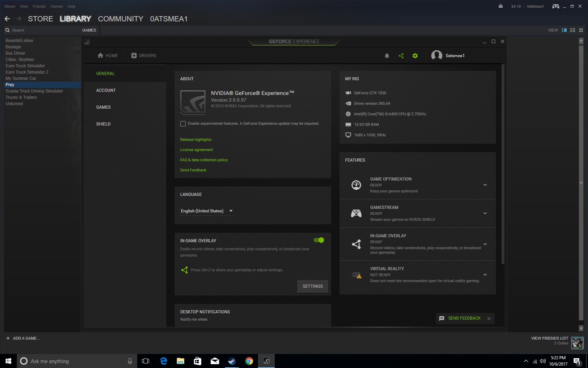Click Task View taskbar icon
This screenshot has height=368, width=588.
pos(146,361)
